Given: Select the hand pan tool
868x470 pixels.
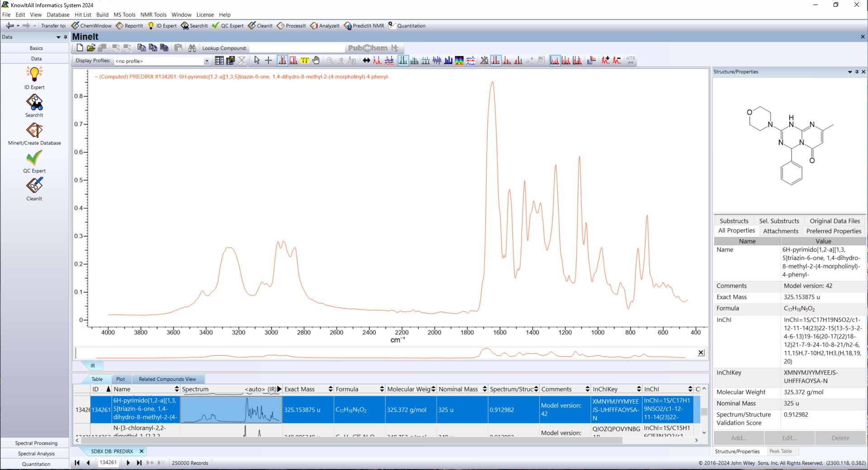Looking at the screenshot, I should [x=316, y=61].
